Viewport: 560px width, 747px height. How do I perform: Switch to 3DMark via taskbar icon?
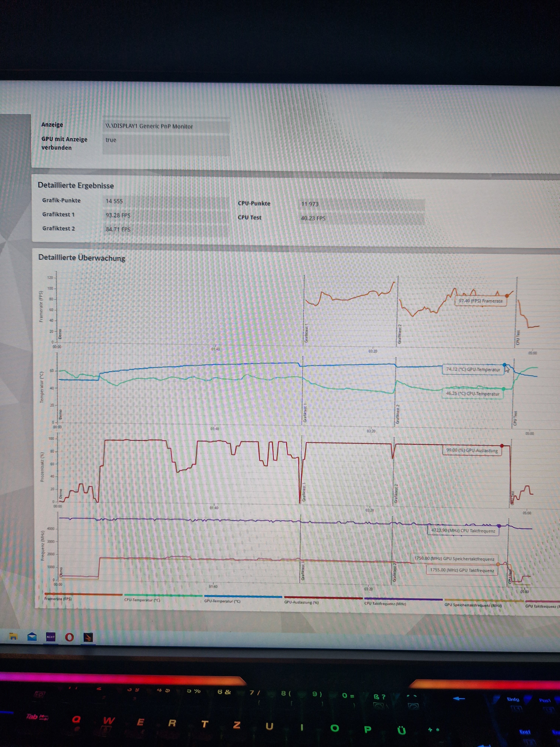point(88,637)
